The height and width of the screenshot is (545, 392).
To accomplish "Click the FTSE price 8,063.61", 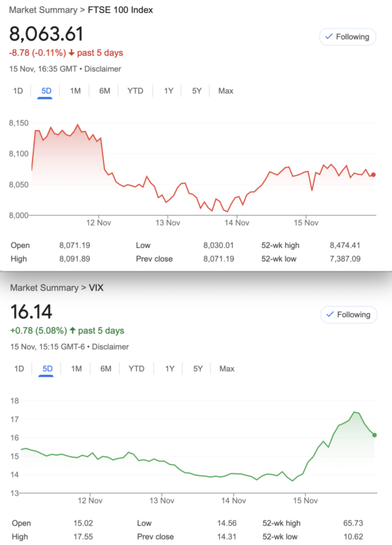I will point(46,33).
